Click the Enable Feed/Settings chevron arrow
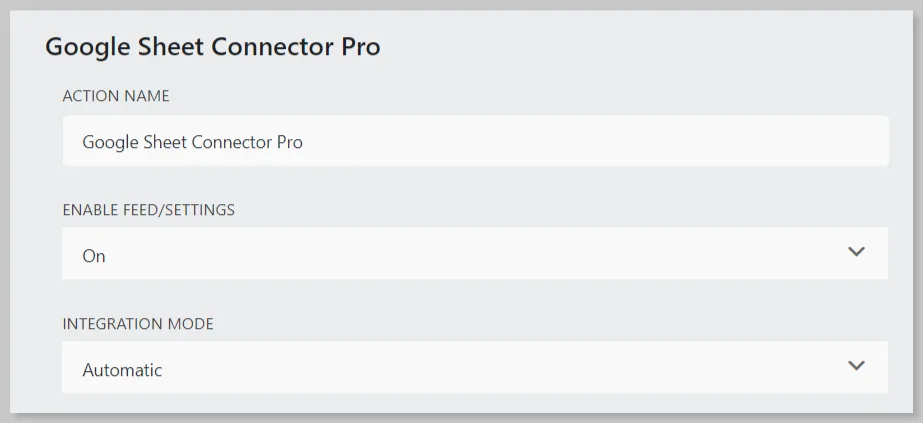The height and width of the screenshot is (423, 923). pos(855,252)
